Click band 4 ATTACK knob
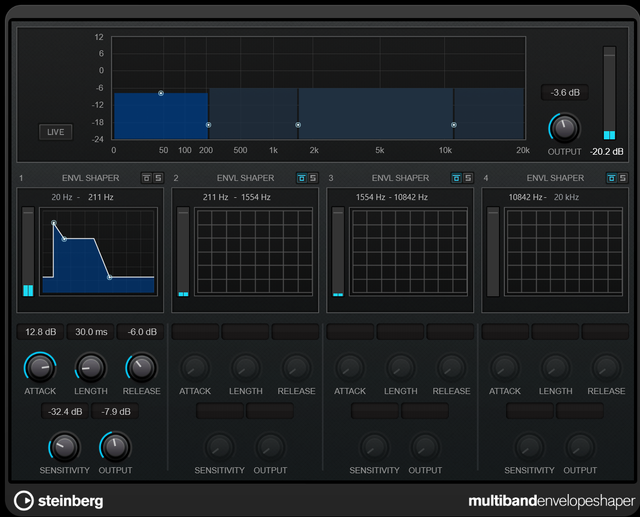The width and height of the screenshot is (640, 517). coord(505,367)
